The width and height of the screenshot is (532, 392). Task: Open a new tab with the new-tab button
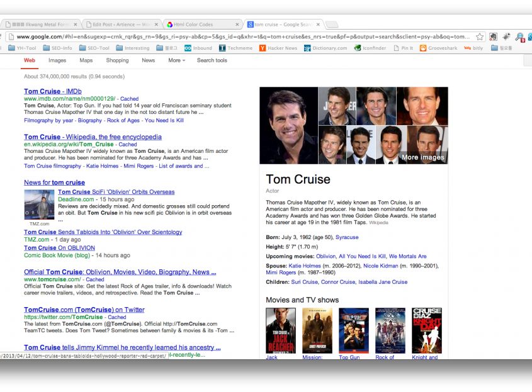point(332,25)
